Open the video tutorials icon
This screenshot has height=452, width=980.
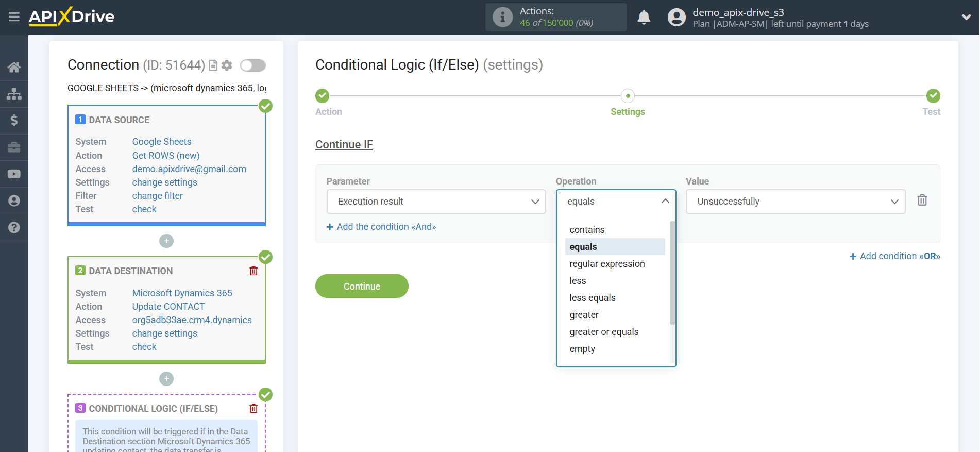coord(14,174)
